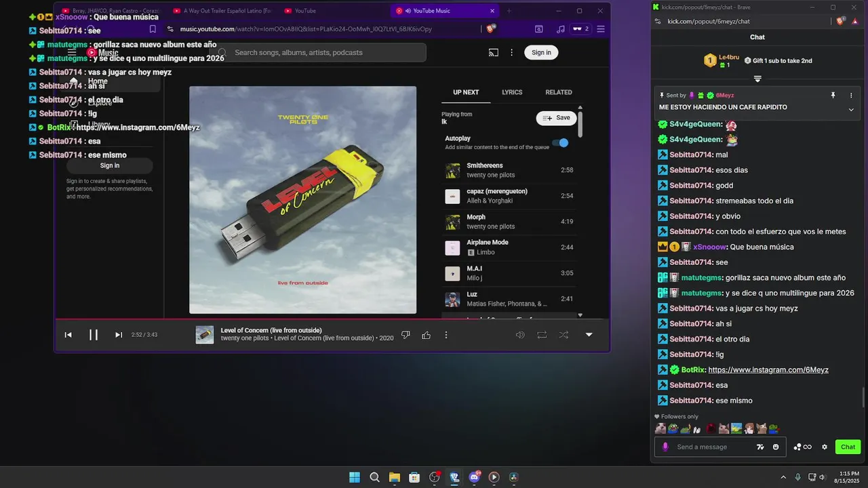Open the pinned message three-dot menu
Image resolution: width=868 pixels, height=488 pixels.
[851, 96]
